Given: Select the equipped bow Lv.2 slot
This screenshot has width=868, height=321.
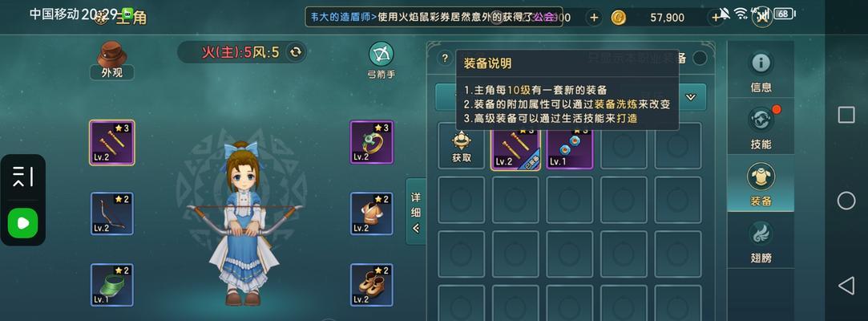Looking at the screenshot, I should click(112, 213).
